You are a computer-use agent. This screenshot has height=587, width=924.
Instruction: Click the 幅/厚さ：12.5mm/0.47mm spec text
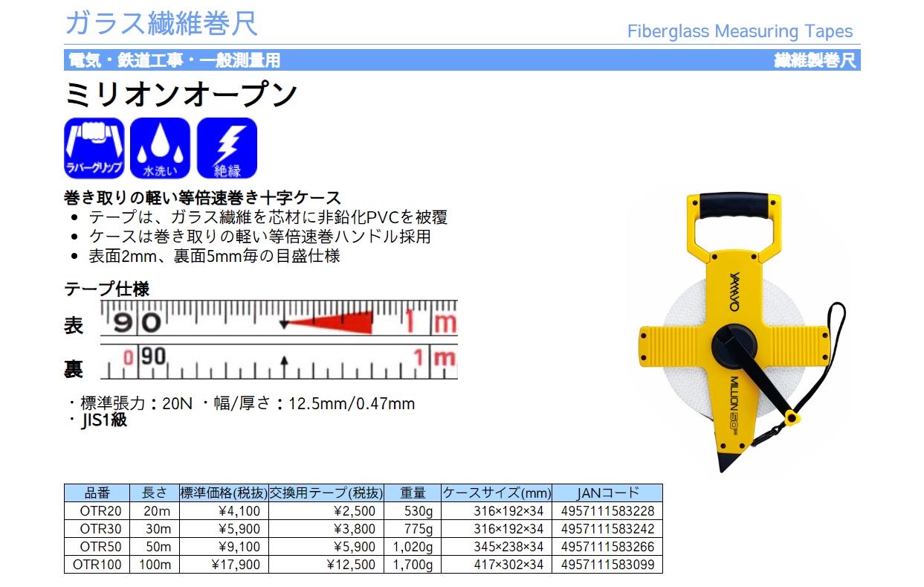314,404
